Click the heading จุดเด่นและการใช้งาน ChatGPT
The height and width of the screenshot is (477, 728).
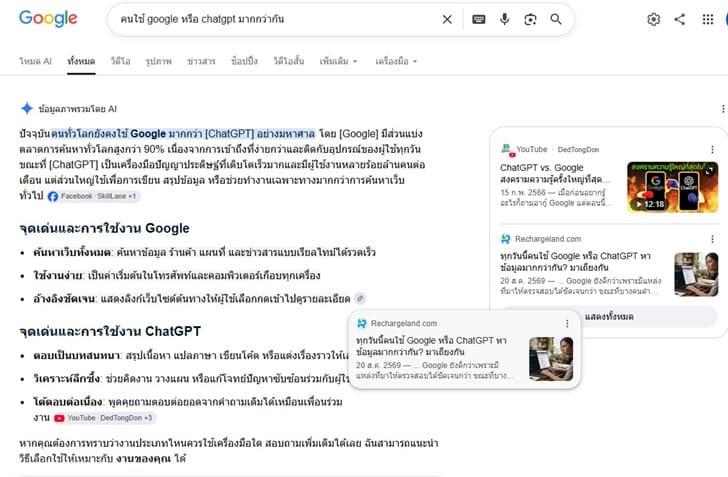(x=110, y=331)
